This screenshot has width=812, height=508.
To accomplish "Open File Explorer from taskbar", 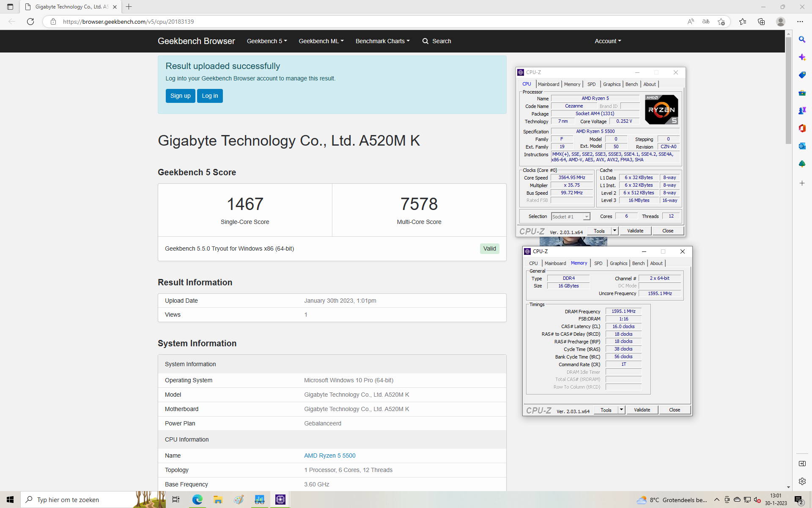I will [218, 500].
